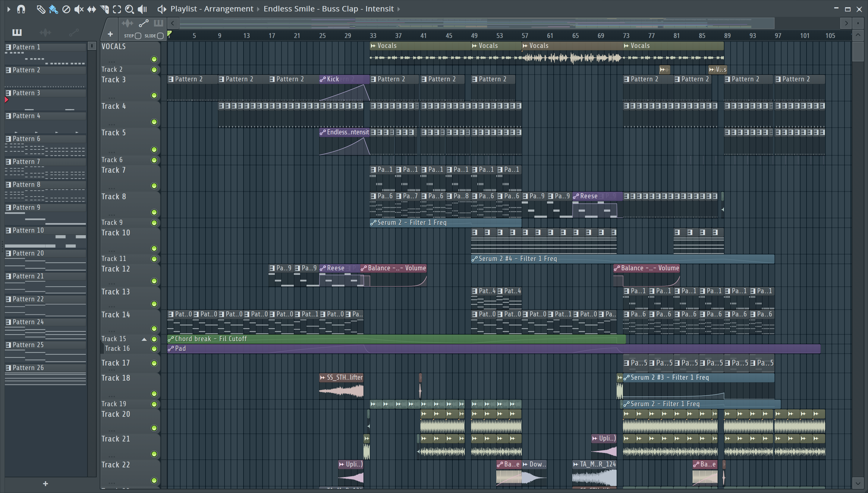This screenshot has width=868, height=493.
Task: Select the Track 18 label
Action: click(x=116, y=378)
